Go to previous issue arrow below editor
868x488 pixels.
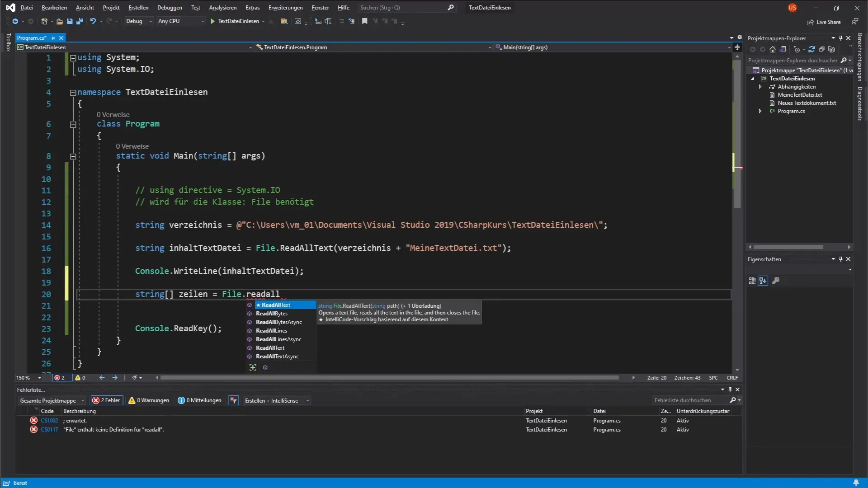tap(102, 378)
